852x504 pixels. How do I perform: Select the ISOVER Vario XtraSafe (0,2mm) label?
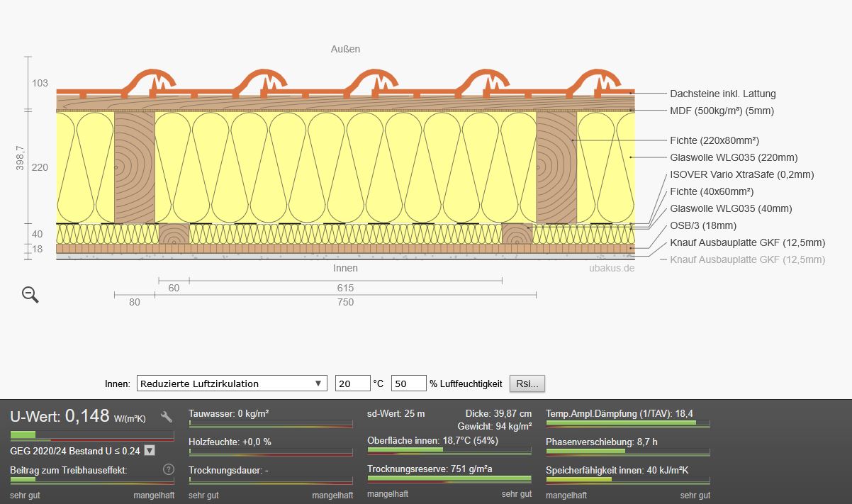(x=741, y=174)
